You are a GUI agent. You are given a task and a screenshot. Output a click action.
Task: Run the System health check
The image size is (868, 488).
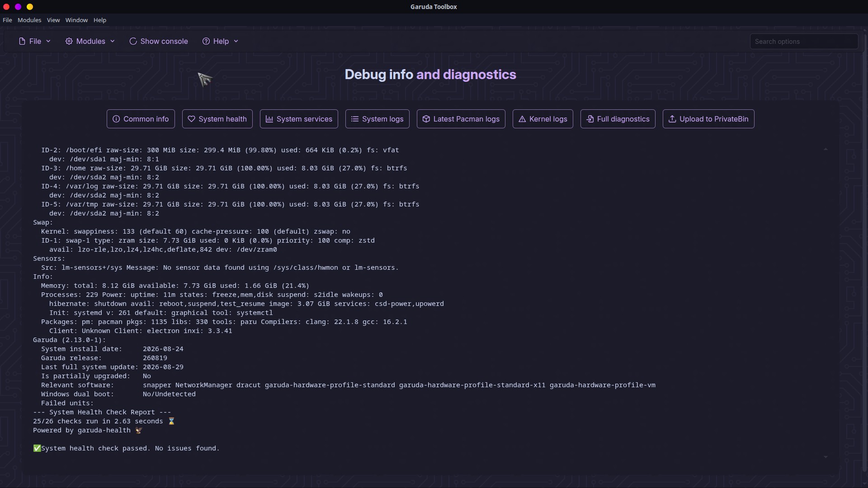pyautogui.click(x=217, y=119)
